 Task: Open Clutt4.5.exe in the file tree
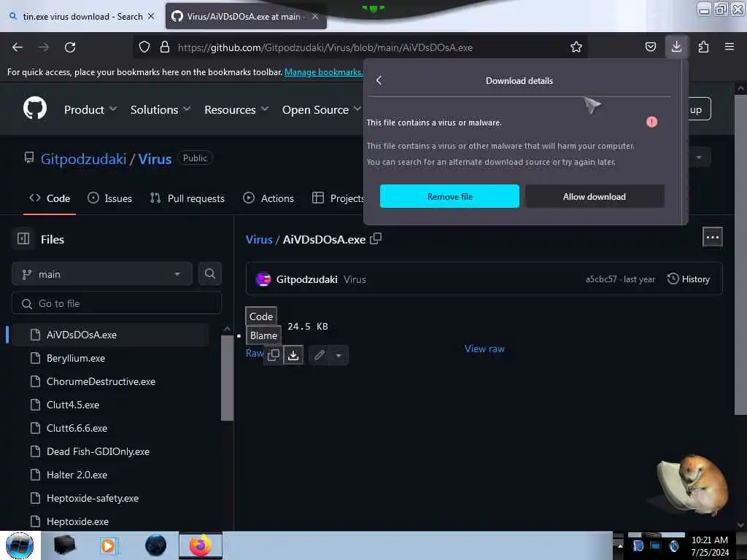(x=73, y=404)
